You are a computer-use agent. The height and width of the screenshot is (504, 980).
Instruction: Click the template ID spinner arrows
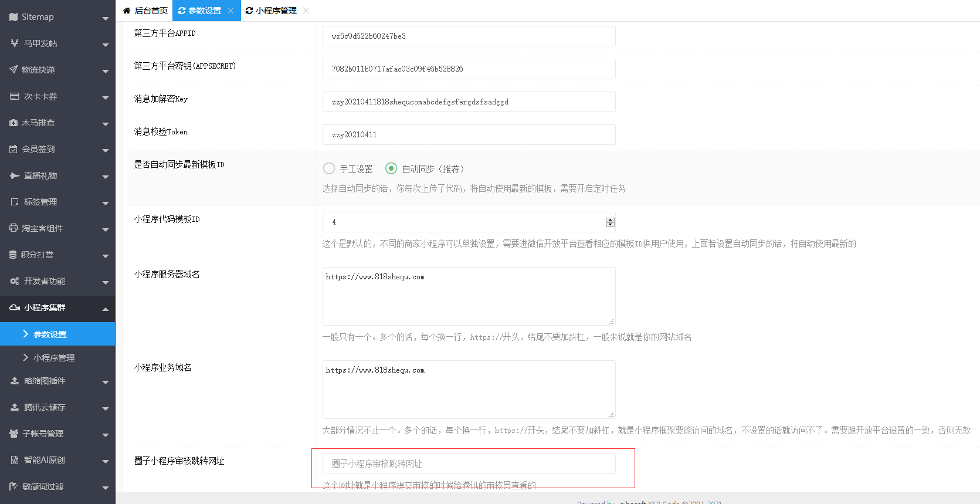click(x=611, y=222)
